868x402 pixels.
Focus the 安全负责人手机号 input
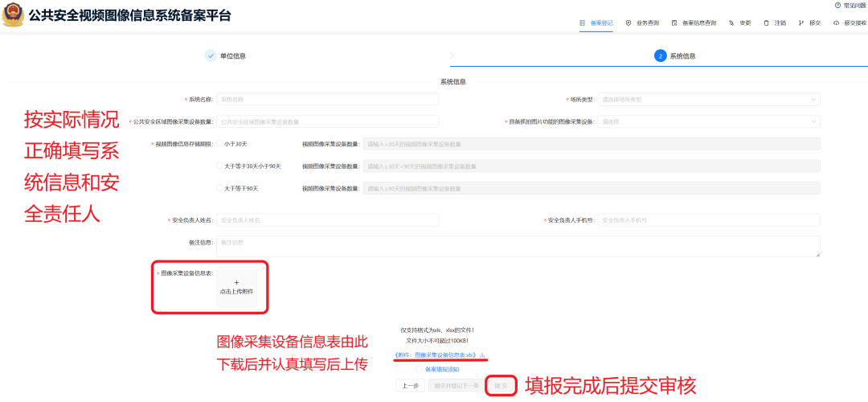pos(709,219)
